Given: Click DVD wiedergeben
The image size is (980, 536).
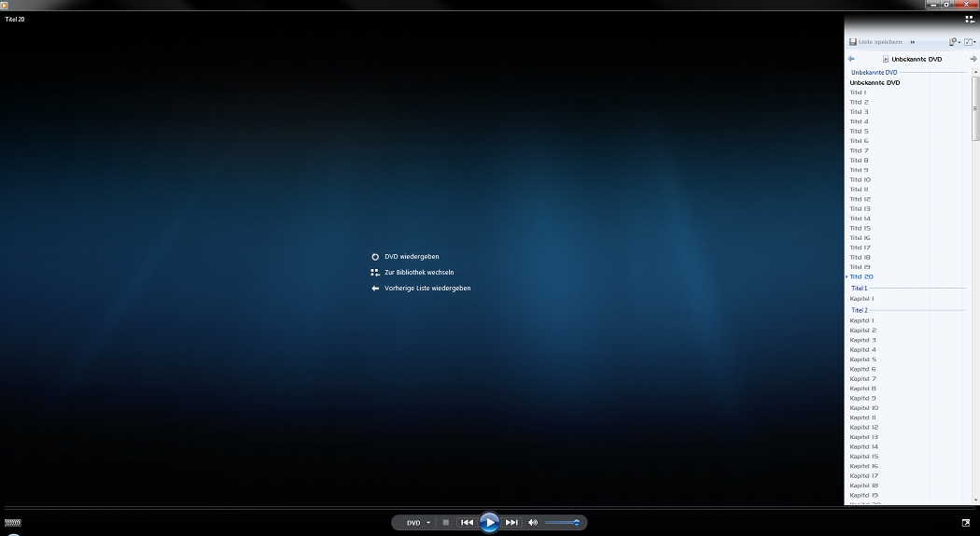Looking at the screenshot, I should [412, 257].
